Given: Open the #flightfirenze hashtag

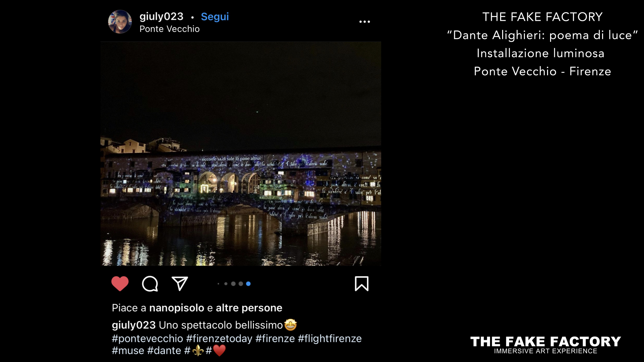Looking at the screenshot, I should (x=330, y=339).
